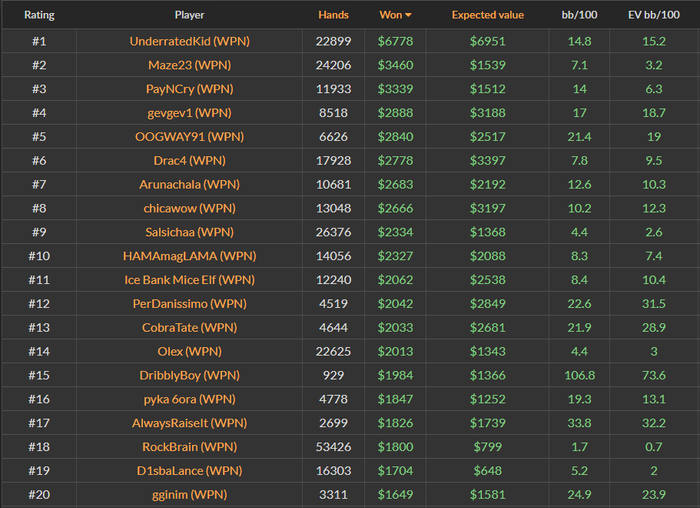Open D1sbaLance (WPN) player link

189,471
